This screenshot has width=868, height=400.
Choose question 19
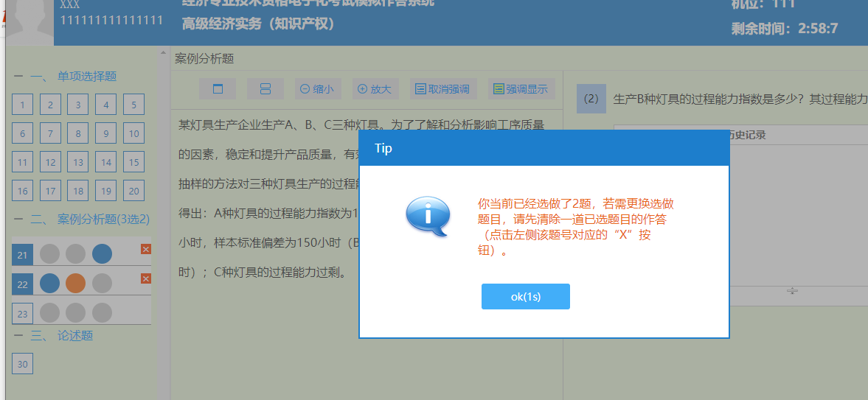click(105, 191)
